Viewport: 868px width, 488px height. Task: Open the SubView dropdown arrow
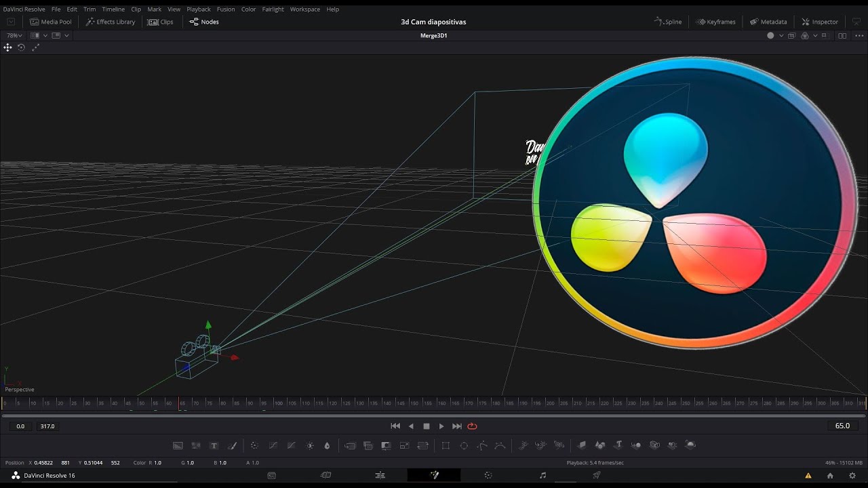point(66,35)
